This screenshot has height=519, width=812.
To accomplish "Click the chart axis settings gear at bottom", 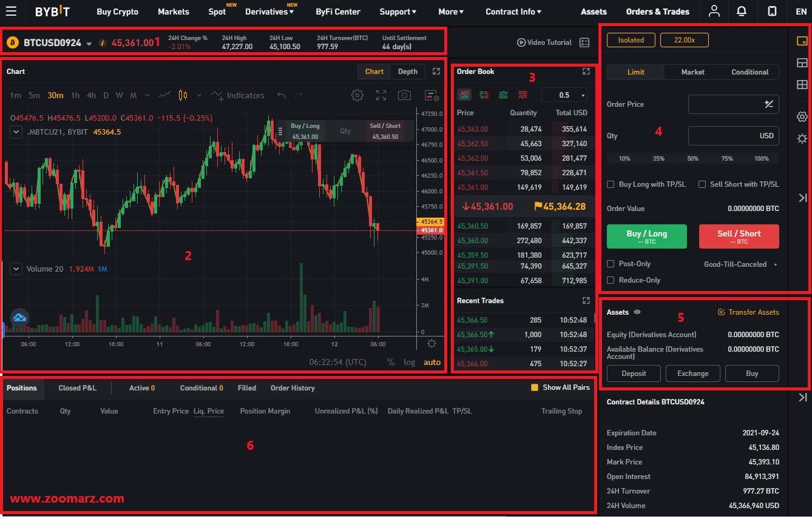I will coord(431,344).
